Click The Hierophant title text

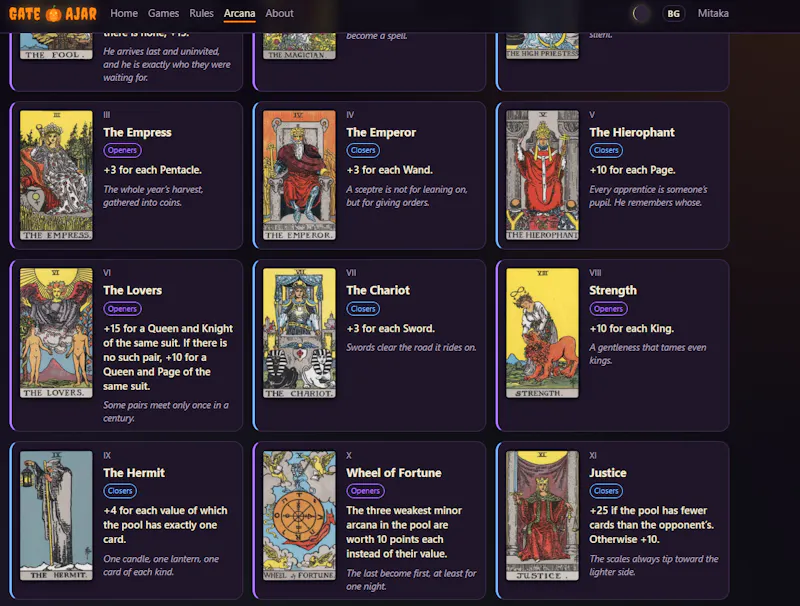click(632, 133)
